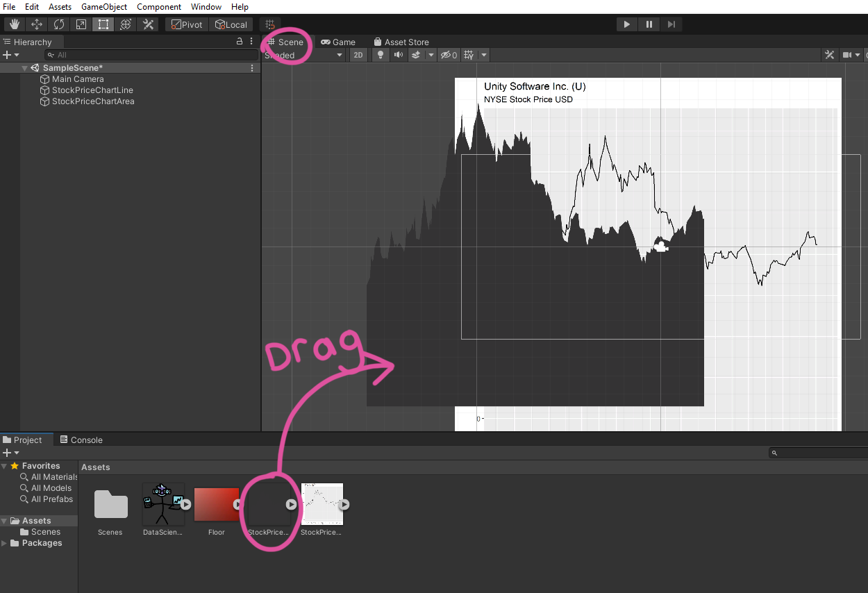868x593 pixels.
Task: Select the Scenes folder thumbnail
Action: tap(110, 505)
